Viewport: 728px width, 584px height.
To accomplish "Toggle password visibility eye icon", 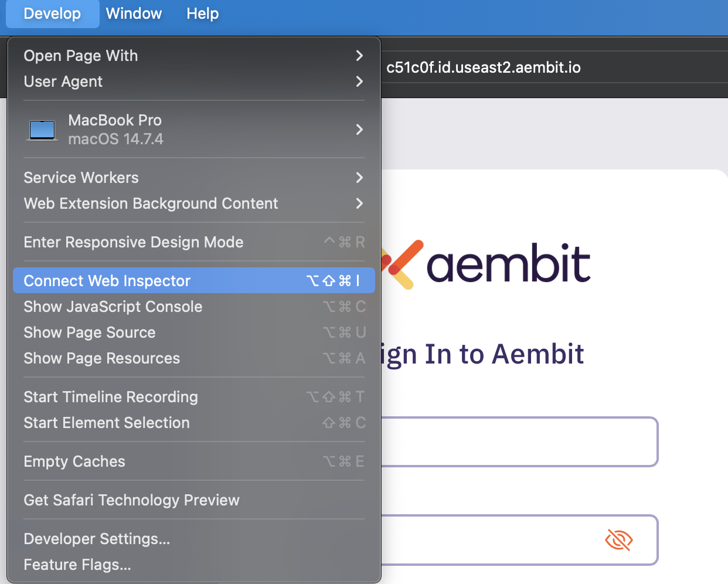I will pos(618,540).
